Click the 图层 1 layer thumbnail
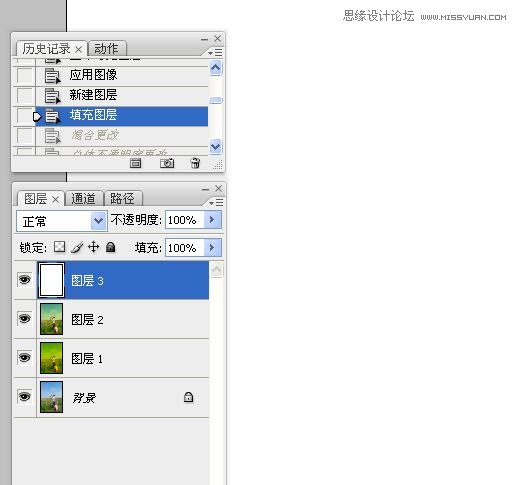The height and width of the screenshot is (485, 517). [x=51, y=358]
